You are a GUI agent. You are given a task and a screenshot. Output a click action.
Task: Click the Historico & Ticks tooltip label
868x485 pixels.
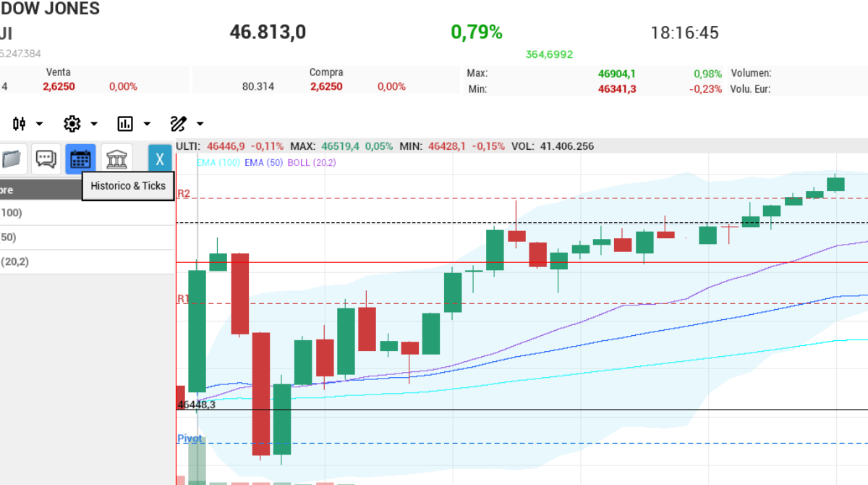[x=128, y=186]
